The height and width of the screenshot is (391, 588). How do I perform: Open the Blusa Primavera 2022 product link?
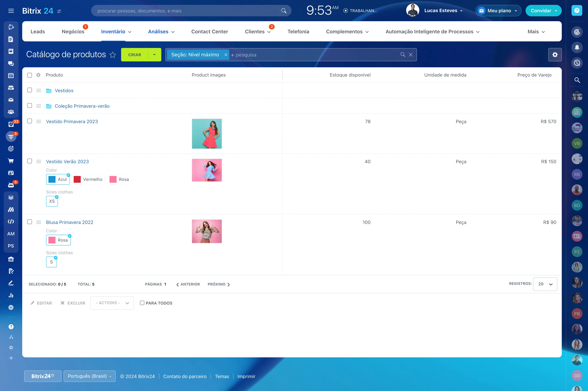coord(70,222)
